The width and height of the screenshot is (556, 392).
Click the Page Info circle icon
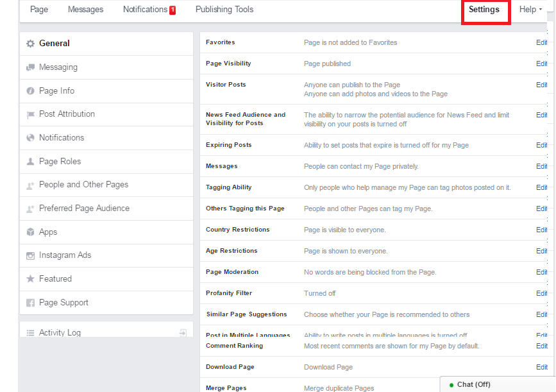31,91
